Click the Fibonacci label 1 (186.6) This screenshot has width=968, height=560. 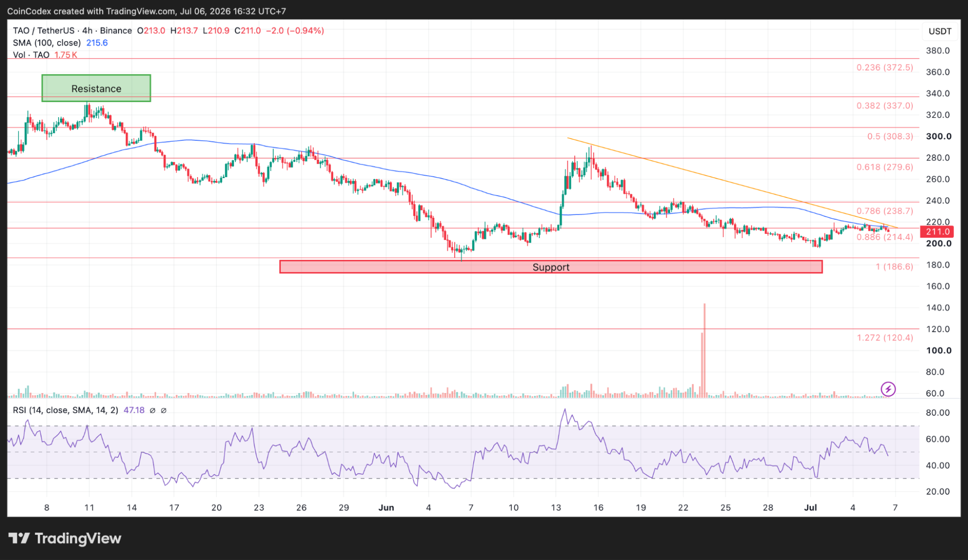[x=894, y=267]
